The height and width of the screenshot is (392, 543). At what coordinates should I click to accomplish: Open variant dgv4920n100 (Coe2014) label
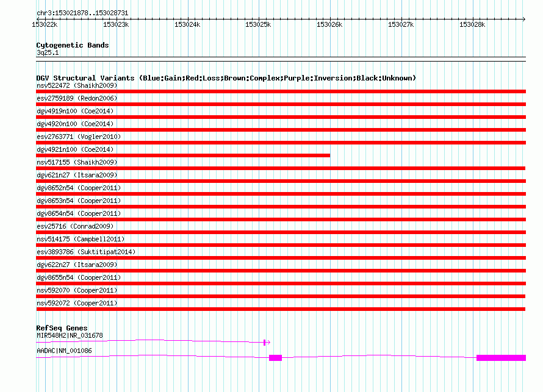pos(75,124)
